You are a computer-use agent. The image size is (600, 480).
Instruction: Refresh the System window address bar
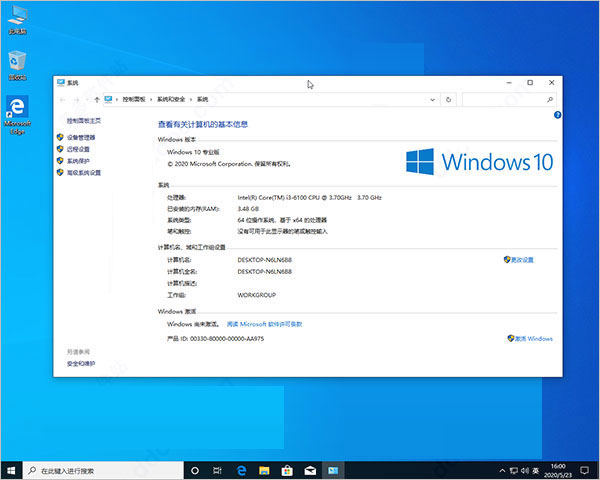pyautogui.click(x=448, y=100)
